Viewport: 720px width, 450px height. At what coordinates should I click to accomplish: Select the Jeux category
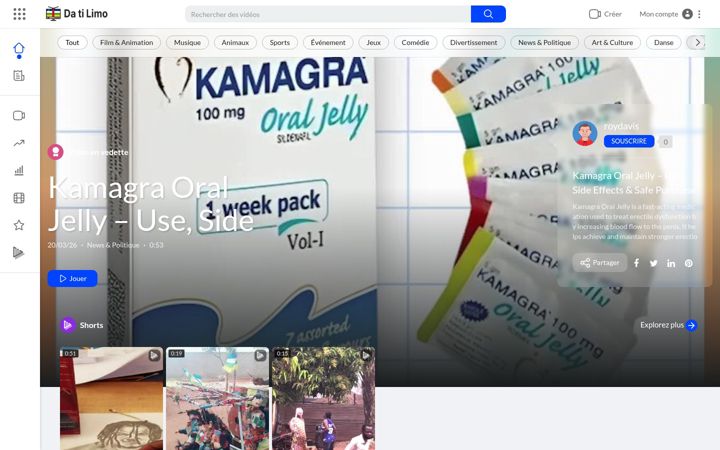(373, 42)
